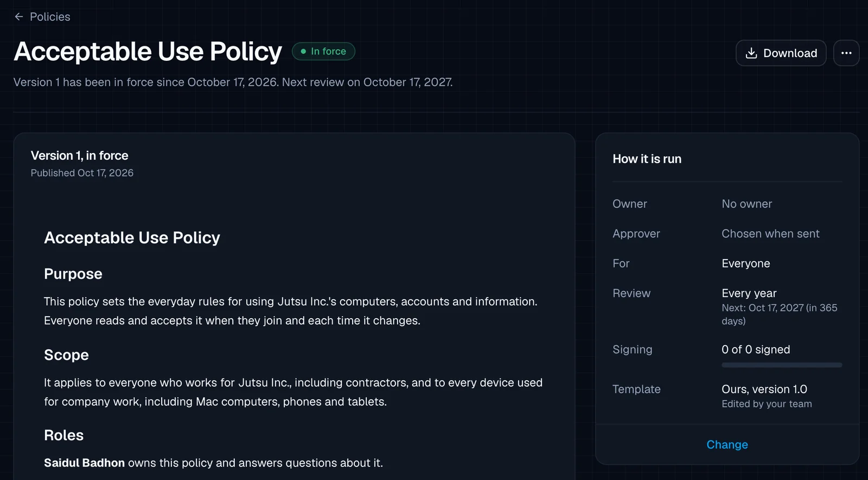Viewport: 868px width, 480px height.
Task: Click the 'How it is run' heading
Action: coord(647,159)
